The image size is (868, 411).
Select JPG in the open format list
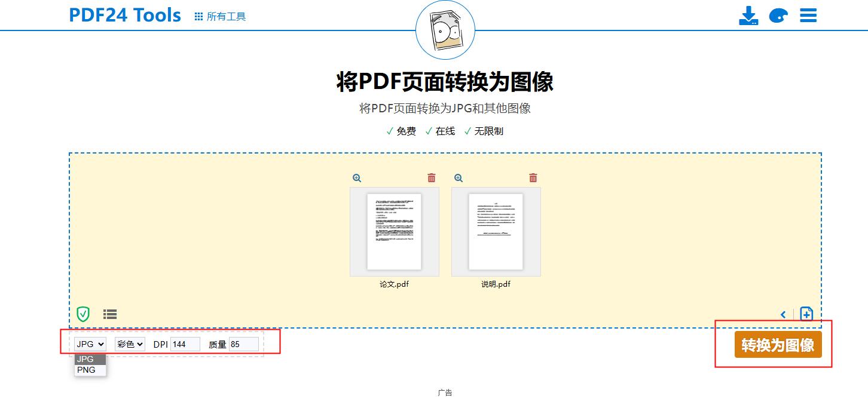tap(87, 359)
